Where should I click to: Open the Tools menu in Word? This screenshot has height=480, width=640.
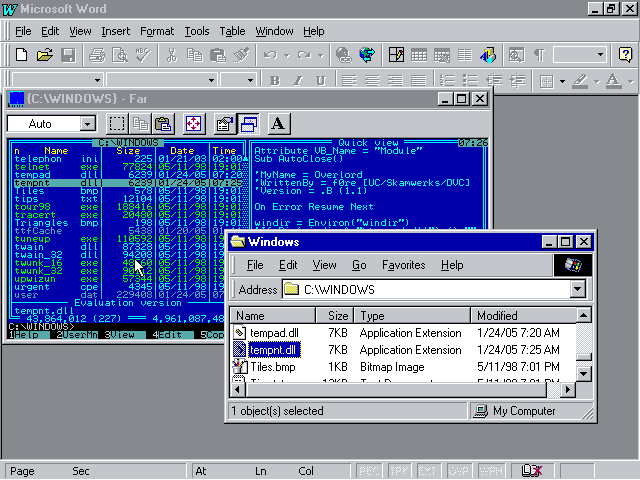(x=197, y=31)
